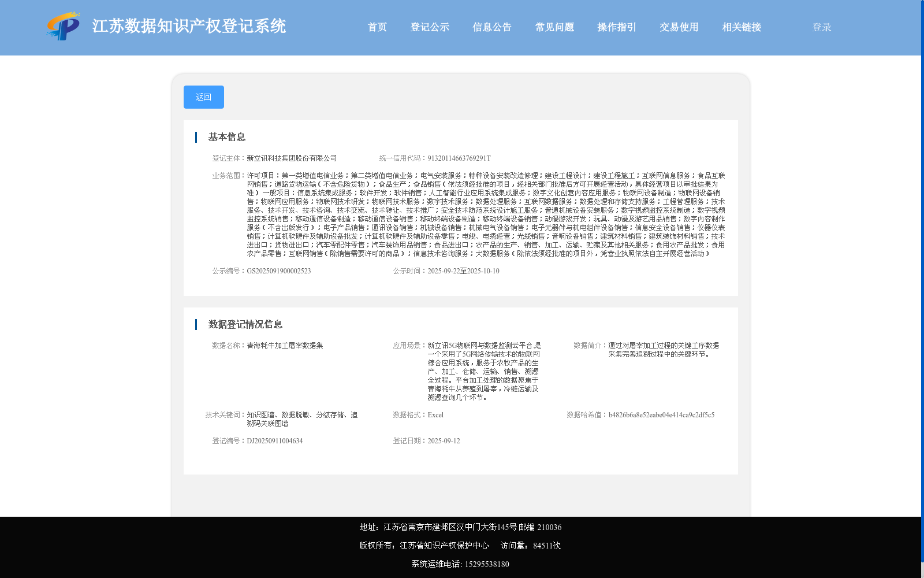This screenshot has width=924, height=578.
Task: Open the 登记公示 menu item
Action: point(430,27)
